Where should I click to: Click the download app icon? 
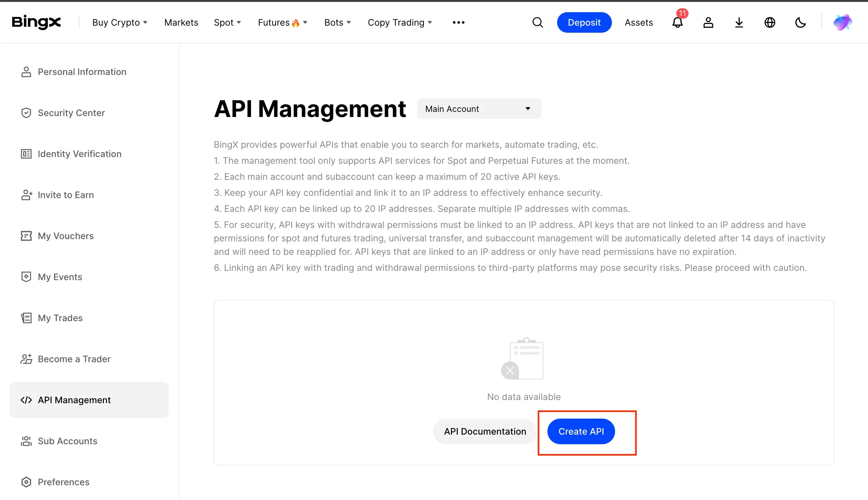click(x=739, y=22)
